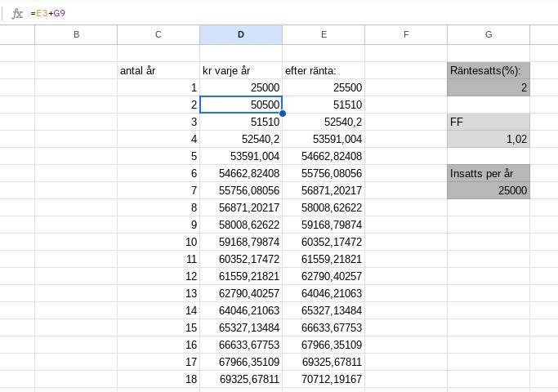
Task: Select the 'kr varje år' header cell
Action: click(x=241, y=70)
